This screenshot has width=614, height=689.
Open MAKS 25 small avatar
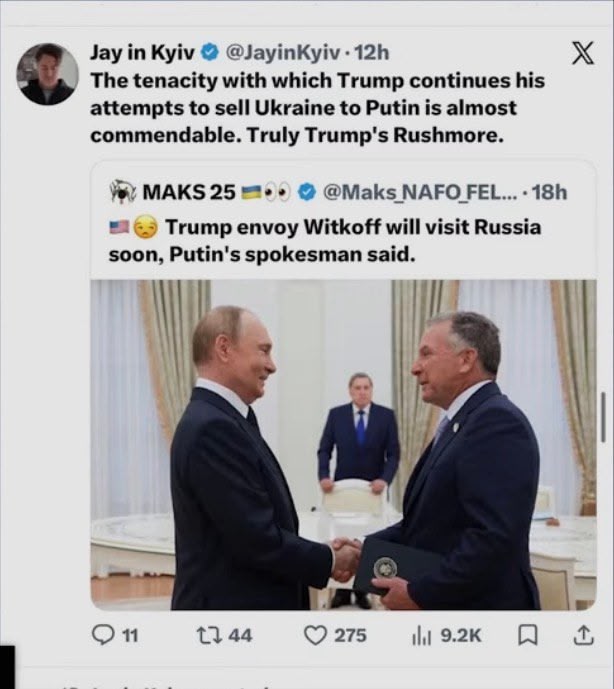[122, 192]
